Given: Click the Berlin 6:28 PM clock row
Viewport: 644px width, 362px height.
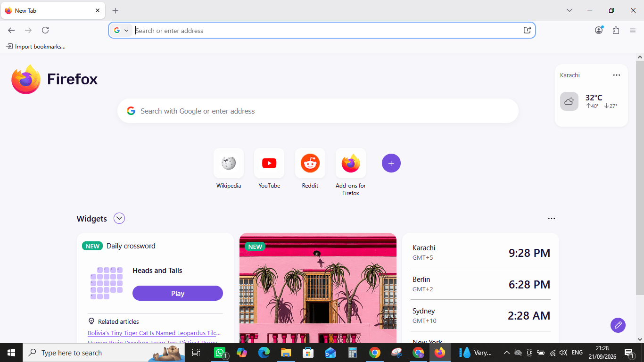Looking at the screenshot, I should (481, 284).
